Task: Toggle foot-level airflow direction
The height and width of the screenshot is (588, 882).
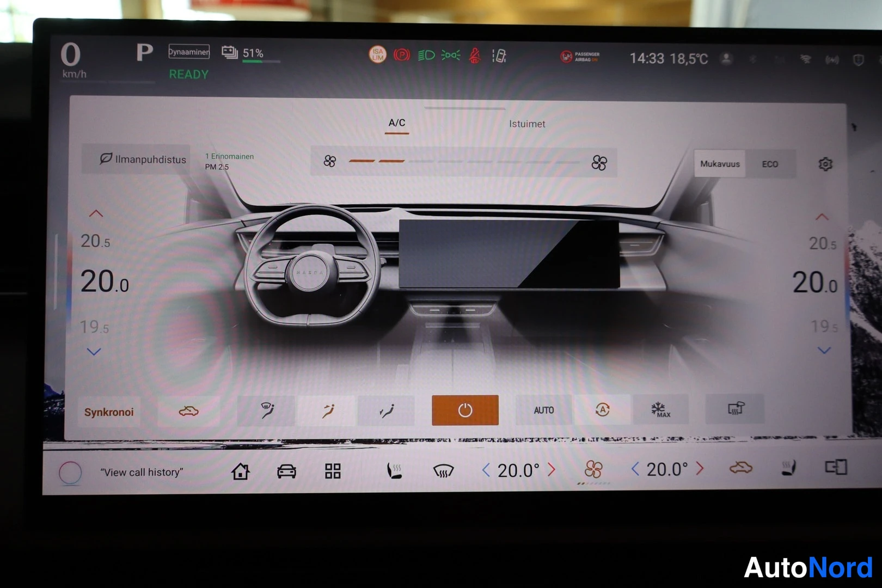Action: pyautogui.click(x=387, y=411)
